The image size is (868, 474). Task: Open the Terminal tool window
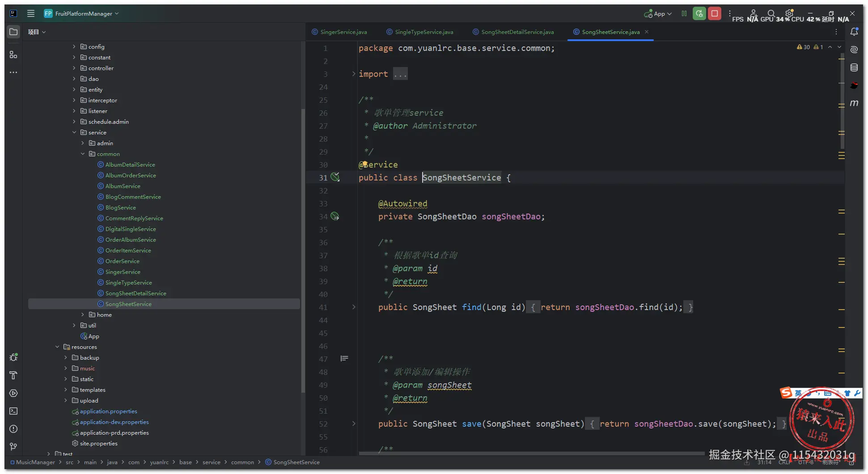pyautogui.click(x=13, y=411)
